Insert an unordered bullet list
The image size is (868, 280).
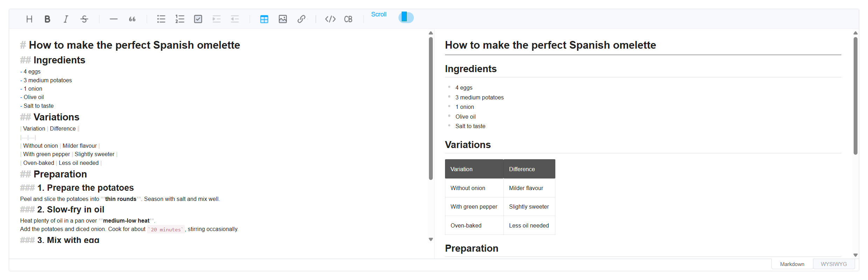(x=161, y=19)
